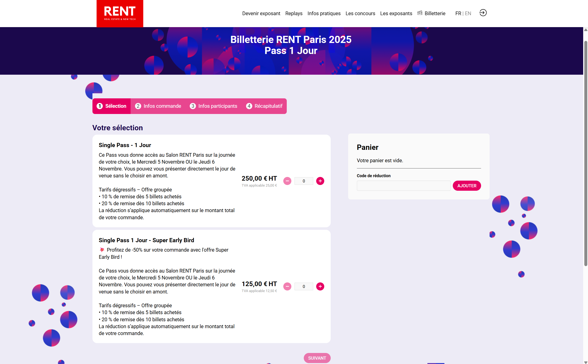588x364 pixels.
Task: Switch language to FR
Action: click(x=458, y=14)
